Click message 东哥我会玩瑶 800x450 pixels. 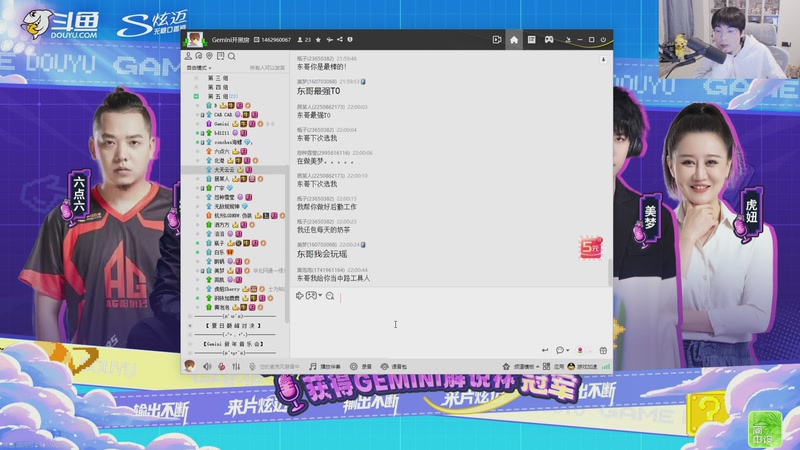[x=322, y=254]
